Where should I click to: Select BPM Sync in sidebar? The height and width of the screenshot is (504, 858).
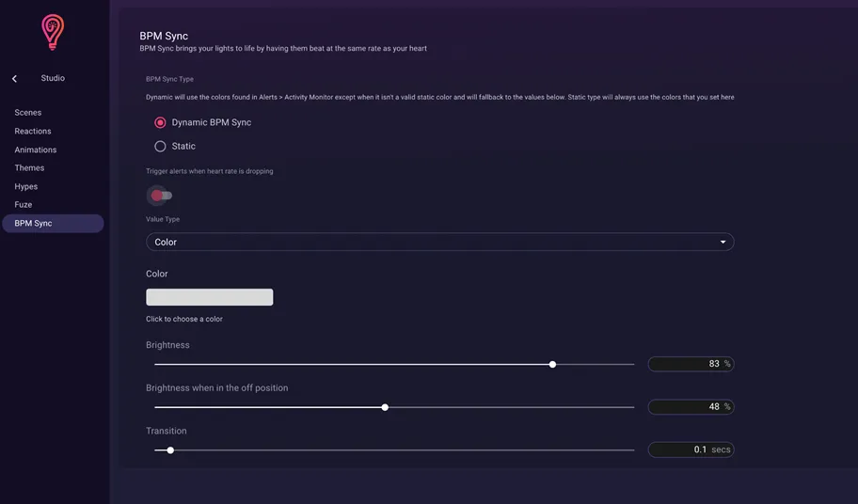(x=53, y=224)
